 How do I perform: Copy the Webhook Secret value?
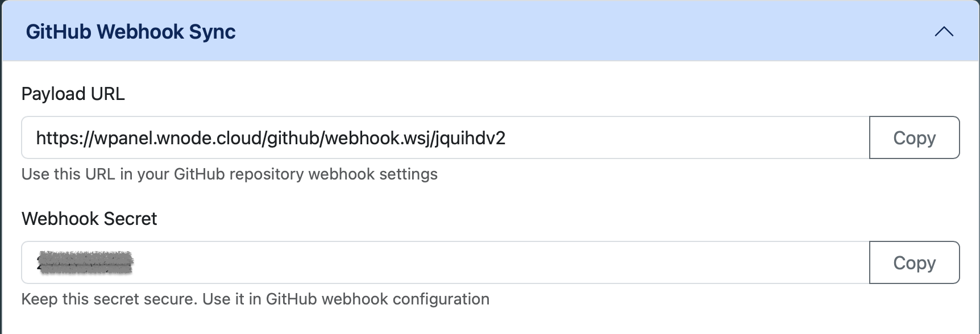(913, 262)
